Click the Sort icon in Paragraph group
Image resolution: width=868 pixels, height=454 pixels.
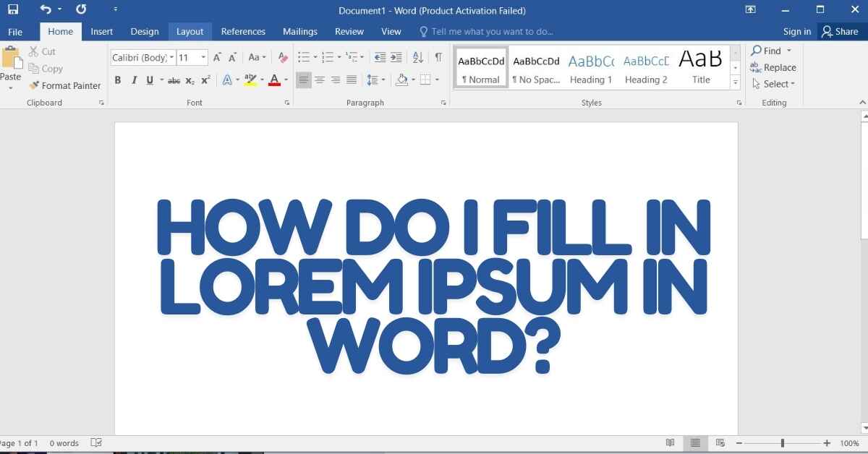(x=417, y=58)
